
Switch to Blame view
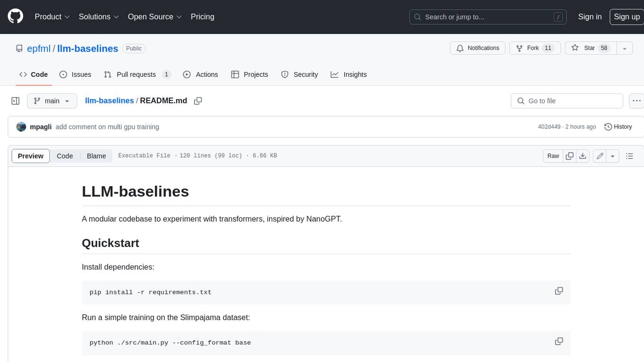pyautogui.click(x=96, y=156)
